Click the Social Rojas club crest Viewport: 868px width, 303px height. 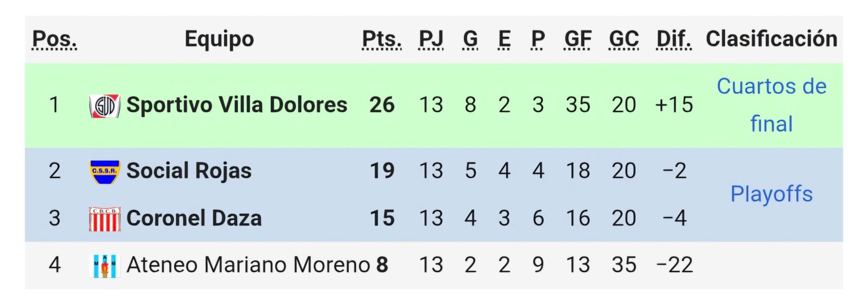(104, 171)
